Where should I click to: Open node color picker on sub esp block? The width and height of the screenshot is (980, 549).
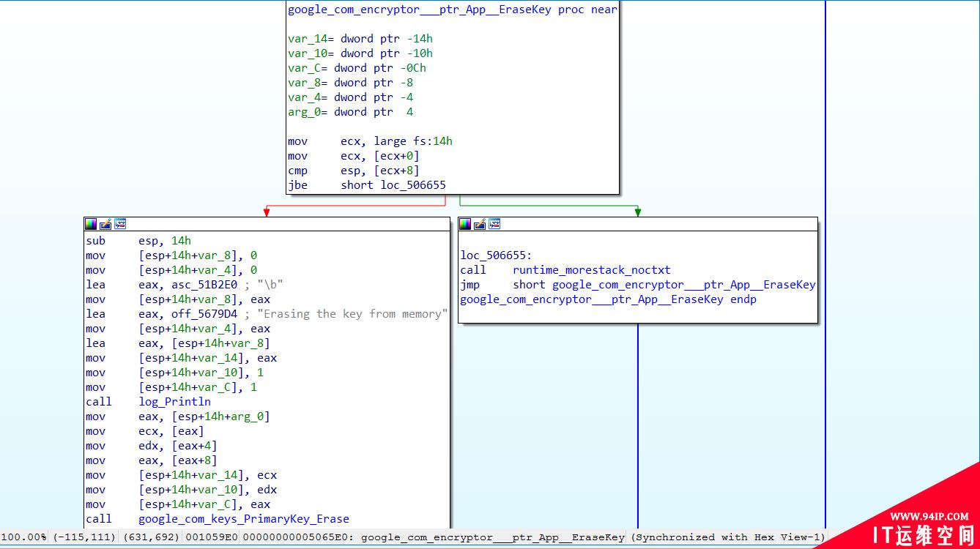(91, 224)
